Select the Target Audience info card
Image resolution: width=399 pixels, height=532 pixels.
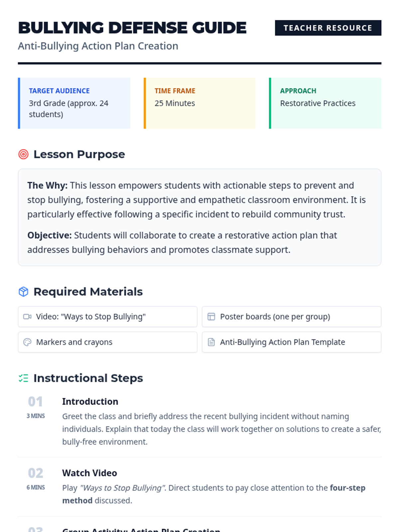74,103
